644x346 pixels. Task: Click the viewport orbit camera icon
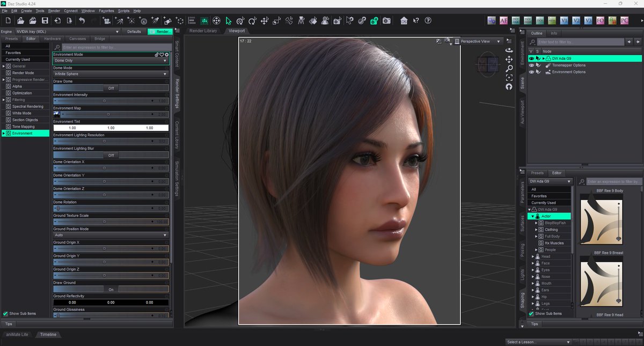[509, 50]
